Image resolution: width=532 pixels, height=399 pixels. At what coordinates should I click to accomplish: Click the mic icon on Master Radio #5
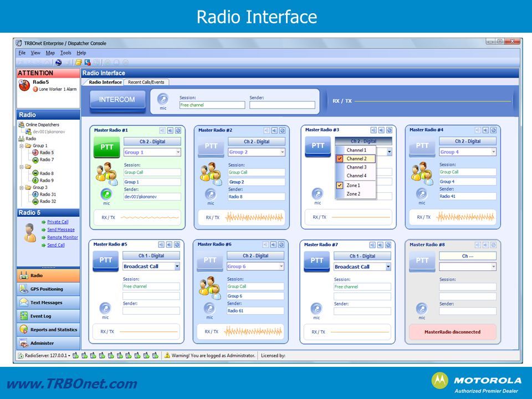click(105, 308)
